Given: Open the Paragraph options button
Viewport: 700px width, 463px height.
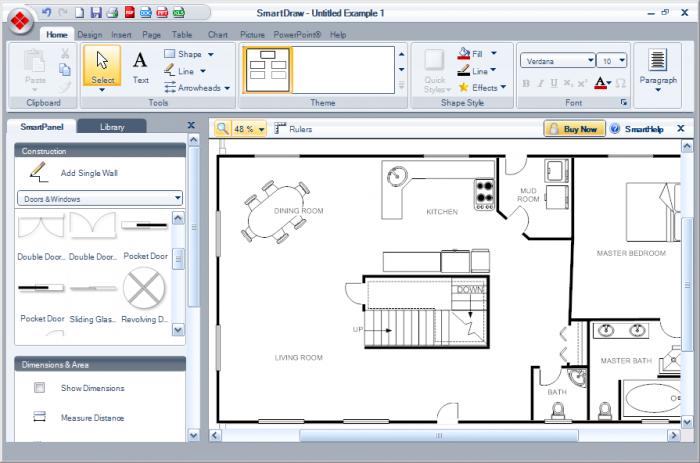Looking at the screenshot, I should [x=657, y=68].
